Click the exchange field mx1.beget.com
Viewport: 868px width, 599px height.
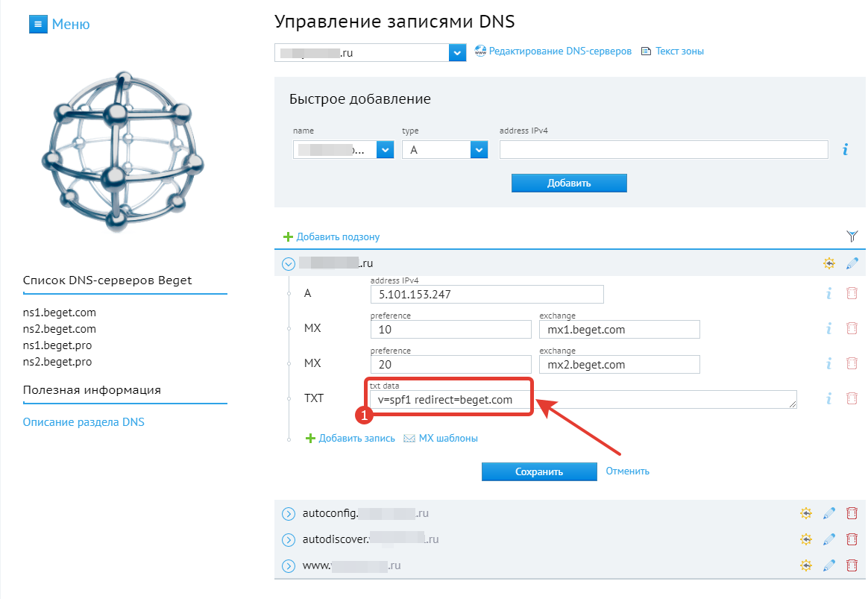tap(620, 330)
